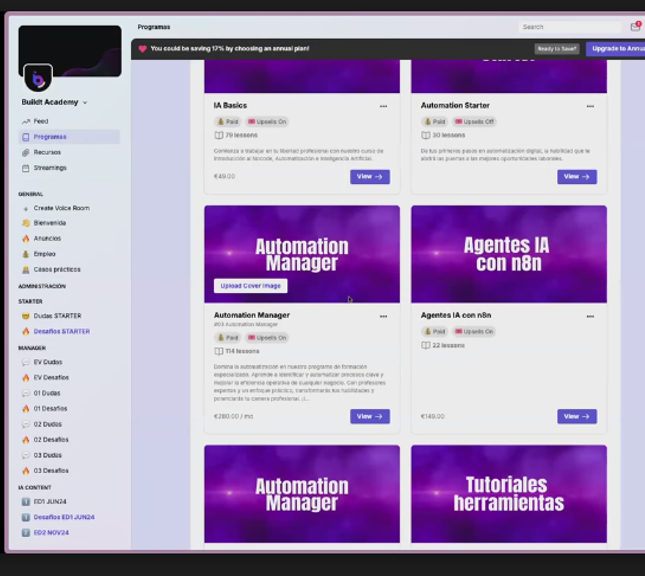Viewport: 645px width, 576px height.
Task: Open the Empleo channel
Action: pos(45,254)
